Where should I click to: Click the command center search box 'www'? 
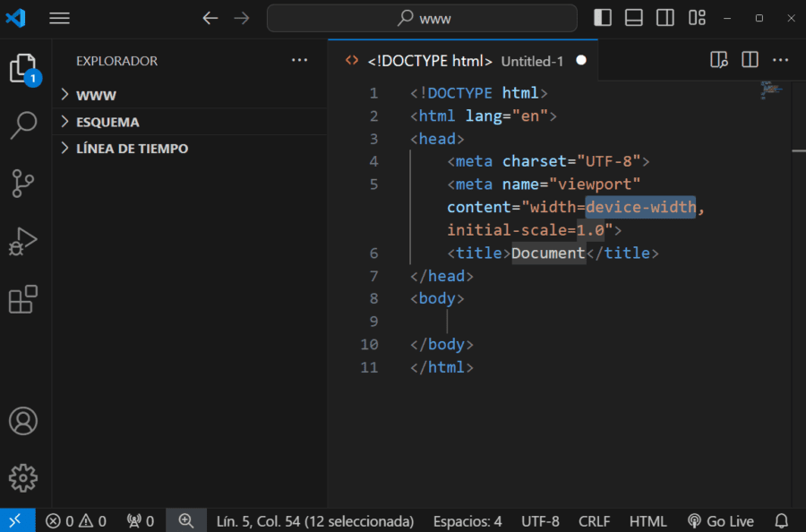pyautogui.click(x=422, y=19)
